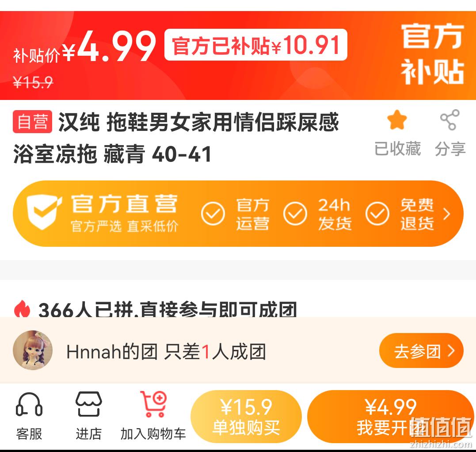The image size is (476, 452).
Task: Tap the share icon
Action: 450,120
